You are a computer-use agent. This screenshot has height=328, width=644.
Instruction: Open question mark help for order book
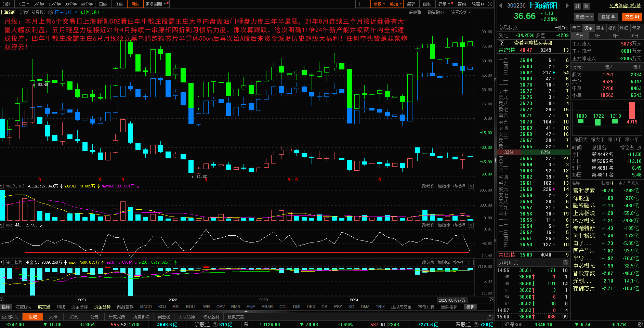point(501,43)
